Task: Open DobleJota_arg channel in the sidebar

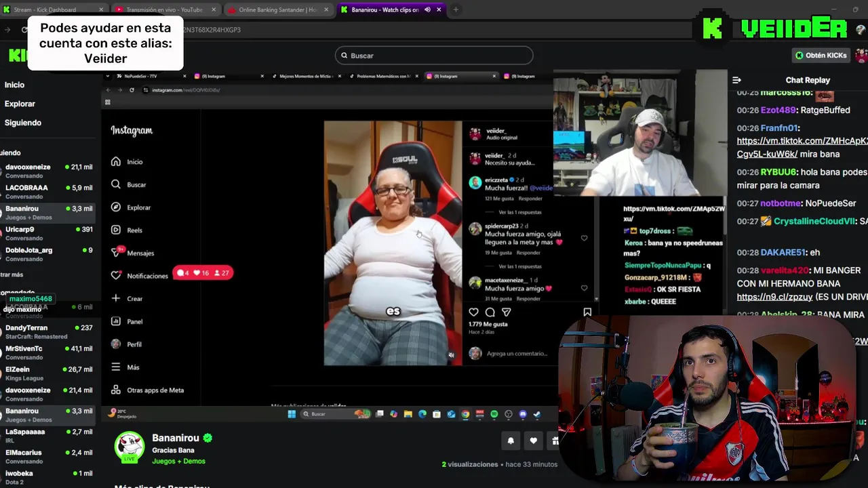Action: point(47,254)
